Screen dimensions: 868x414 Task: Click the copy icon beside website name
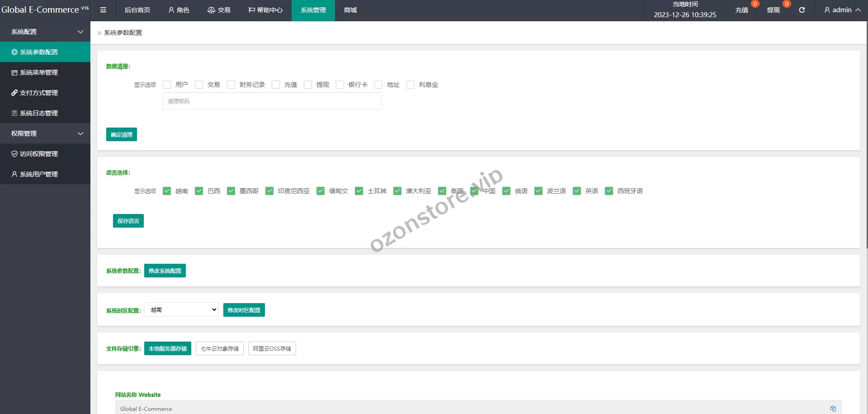coord(833,409)
